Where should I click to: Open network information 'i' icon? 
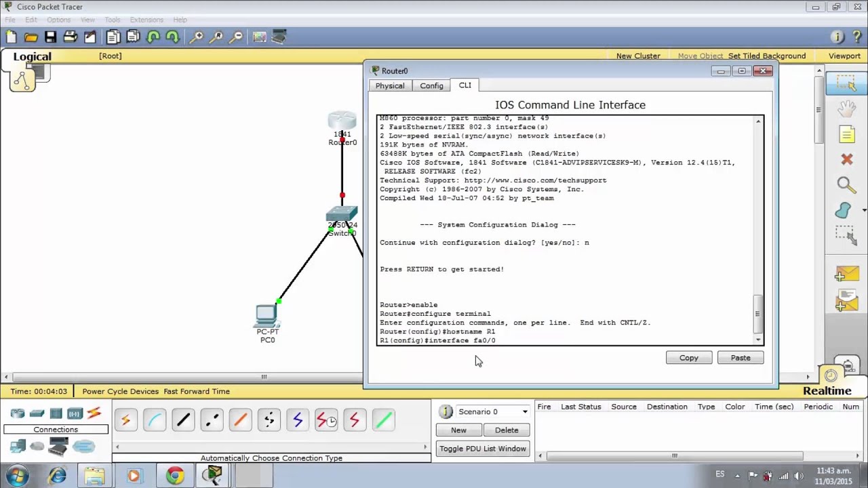click(837, 37)
